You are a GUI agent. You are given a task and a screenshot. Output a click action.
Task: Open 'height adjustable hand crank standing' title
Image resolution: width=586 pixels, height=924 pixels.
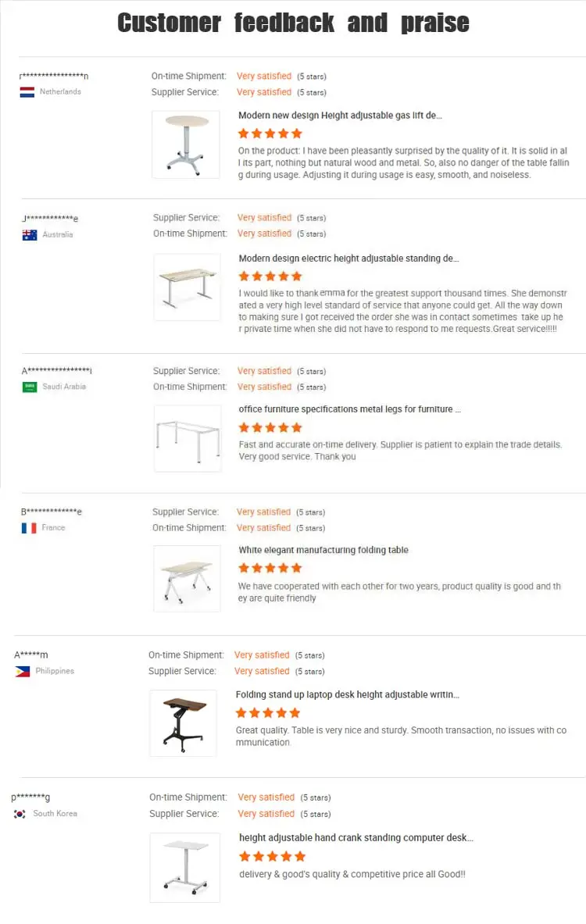click(x=356, y=838)
